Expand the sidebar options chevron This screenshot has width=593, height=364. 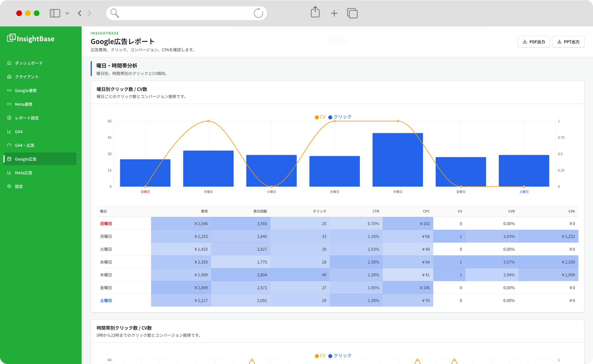coord(67,13)
